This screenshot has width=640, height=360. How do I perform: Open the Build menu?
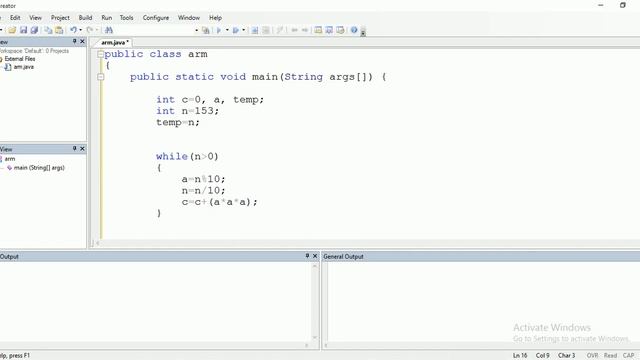[85, 18]
